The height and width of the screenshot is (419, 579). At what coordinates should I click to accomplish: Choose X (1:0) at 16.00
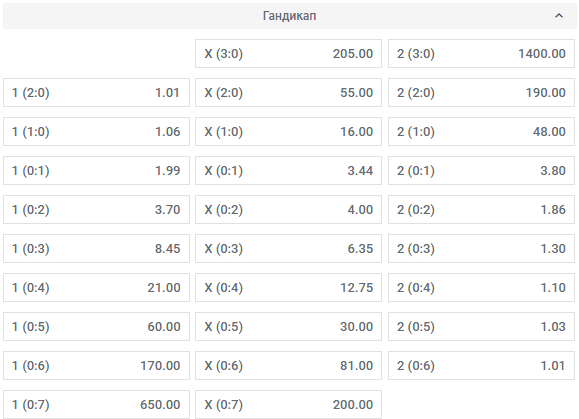point(288,132)
